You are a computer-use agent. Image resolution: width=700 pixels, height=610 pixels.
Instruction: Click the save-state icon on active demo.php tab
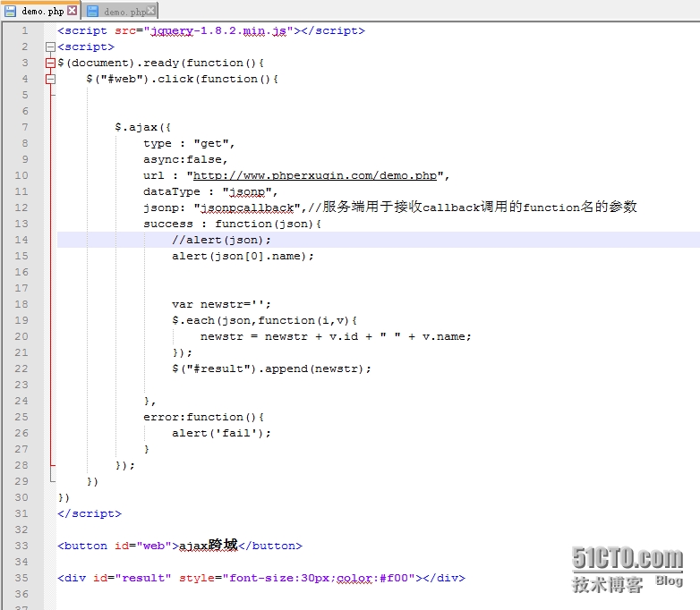tap(10, 11)
